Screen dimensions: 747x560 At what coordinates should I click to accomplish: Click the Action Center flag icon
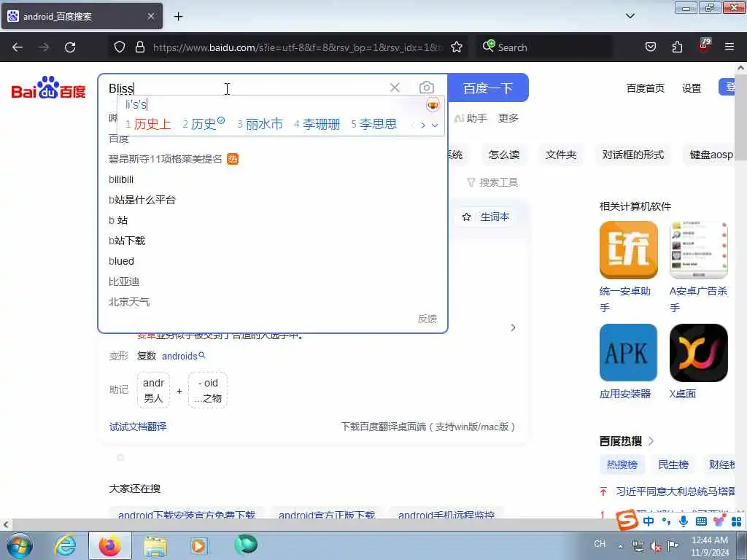pyautogui.click(x=673, y=545)
